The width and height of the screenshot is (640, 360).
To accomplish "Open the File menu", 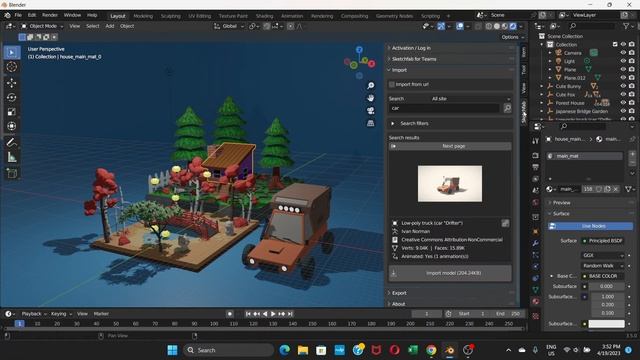I will click(18, 15).
